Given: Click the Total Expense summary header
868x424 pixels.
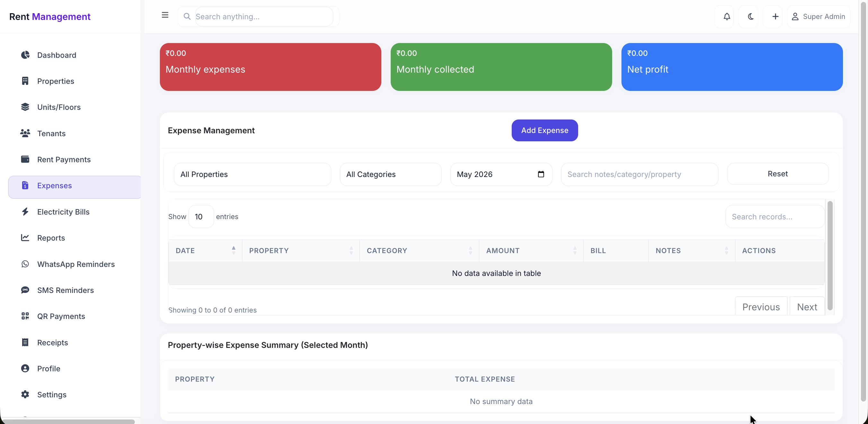Looking at the screenshot, I should (x=484, y=379).
